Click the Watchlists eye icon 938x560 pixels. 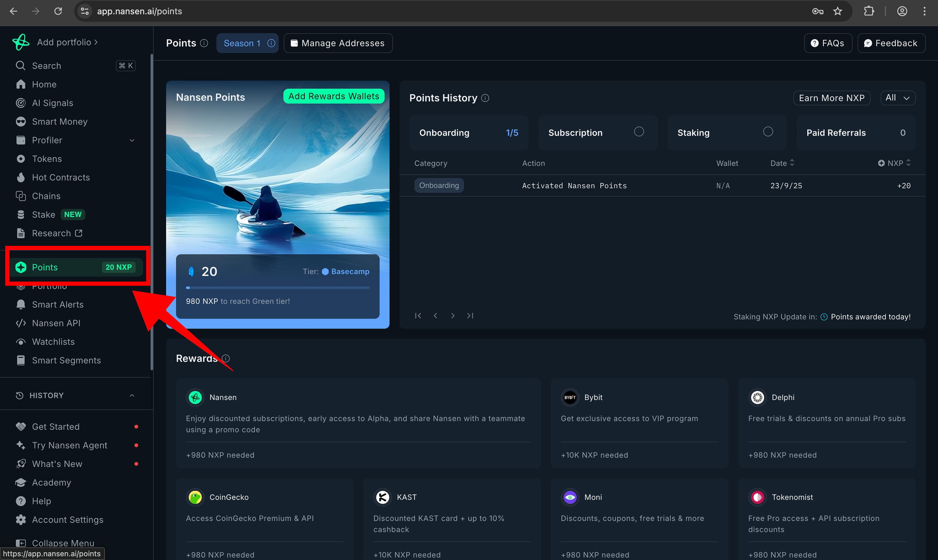click(x=21, y=342)
